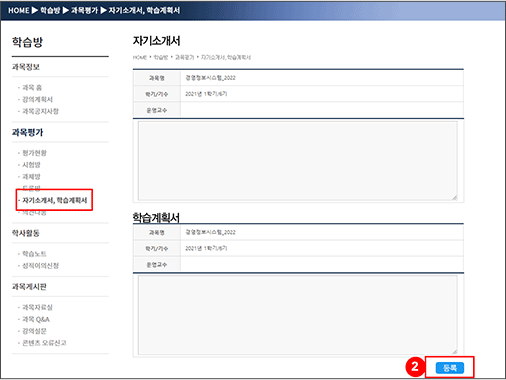Open the 과제방 sidebar link
The width and height of the screenshot is (506, 380).
(31, 176)
